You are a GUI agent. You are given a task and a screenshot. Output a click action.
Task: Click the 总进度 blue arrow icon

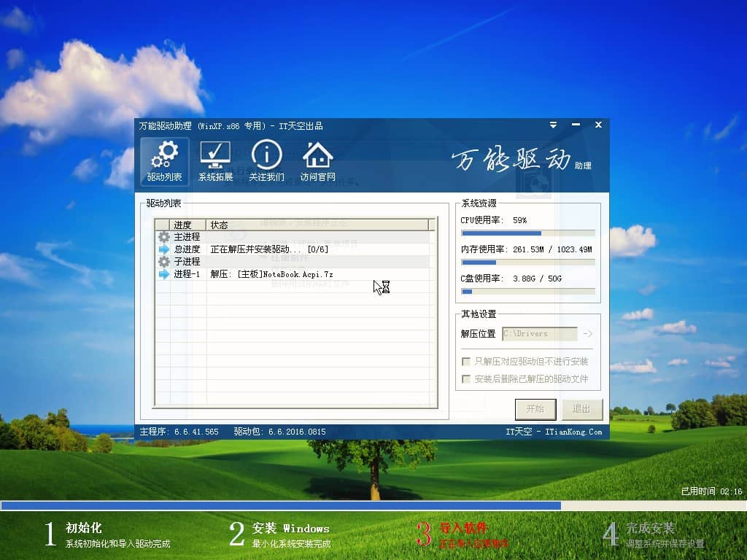tap(164, 249)
